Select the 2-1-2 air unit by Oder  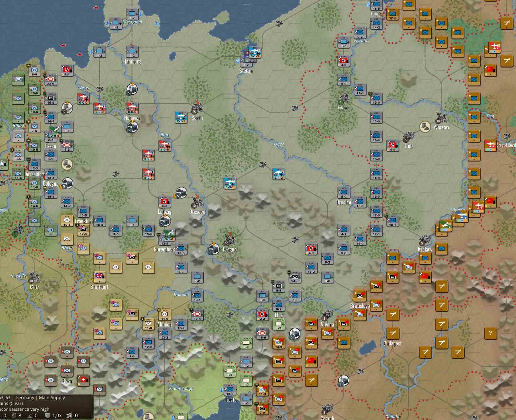point(279,174)
